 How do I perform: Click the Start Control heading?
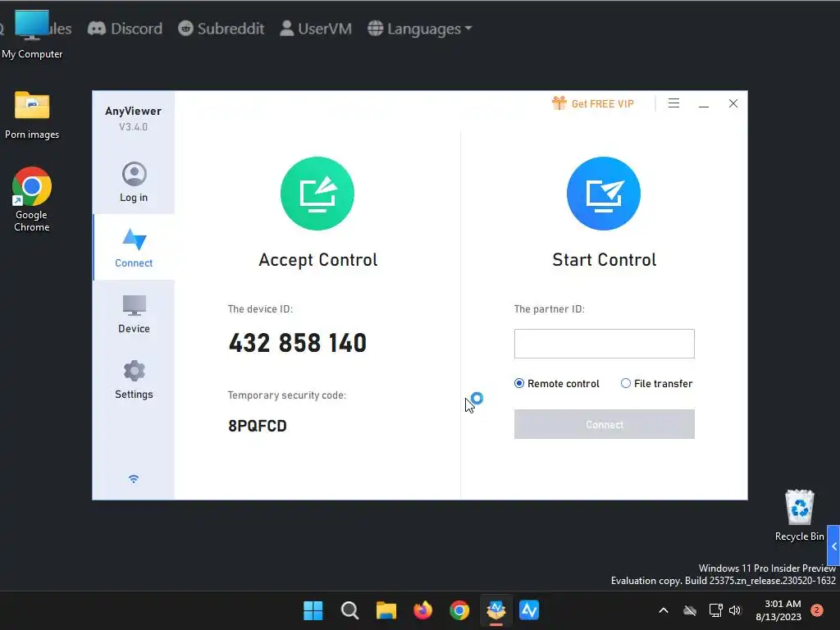point(605,260)
